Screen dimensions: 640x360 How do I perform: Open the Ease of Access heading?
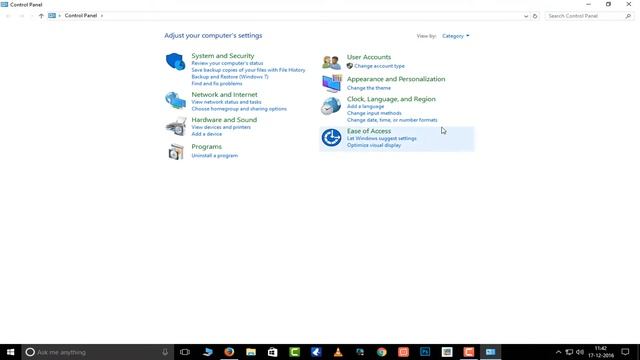click(x=369, y=131)
